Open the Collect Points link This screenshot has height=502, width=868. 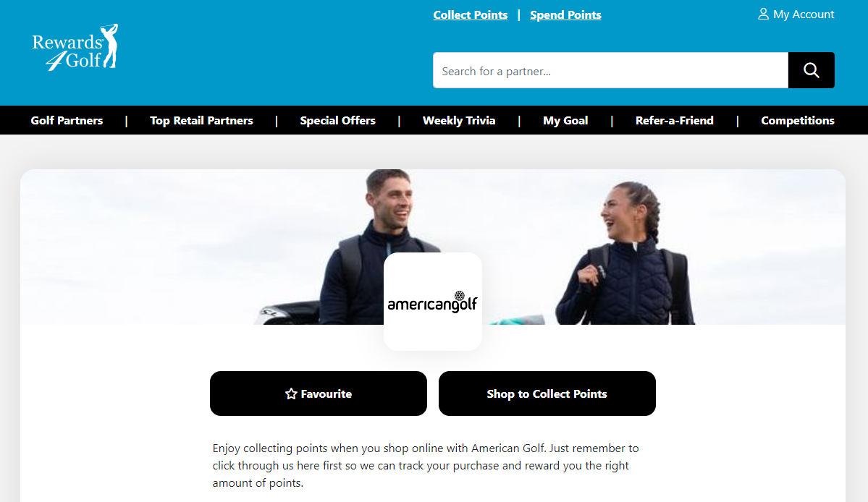[471, 15]
